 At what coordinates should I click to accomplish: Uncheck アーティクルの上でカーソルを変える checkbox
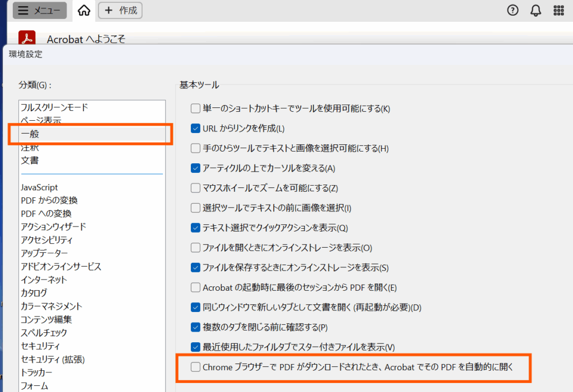coord(195,168)
